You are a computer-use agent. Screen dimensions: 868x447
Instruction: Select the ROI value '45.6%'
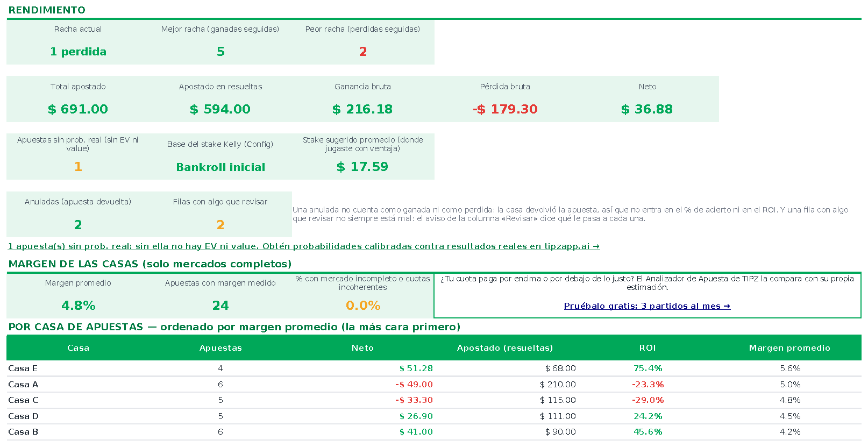coord(648,432)
